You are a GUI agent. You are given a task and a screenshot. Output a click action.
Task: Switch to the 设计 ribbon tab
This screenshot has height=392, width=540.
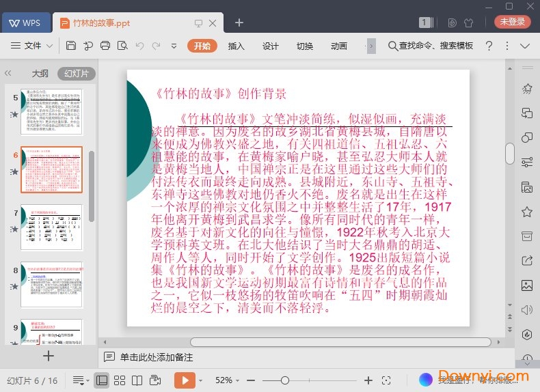coord(271,46)
